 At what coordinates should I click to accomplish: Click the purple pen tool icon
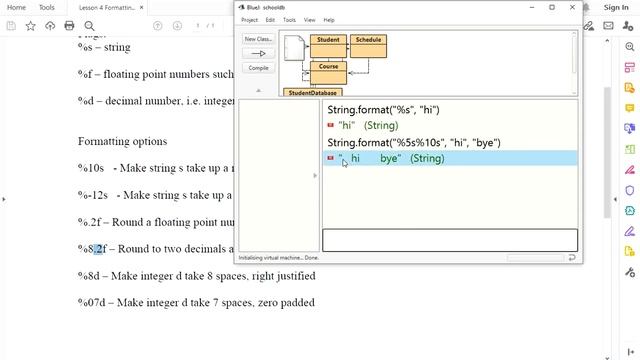tap(629, 231)
